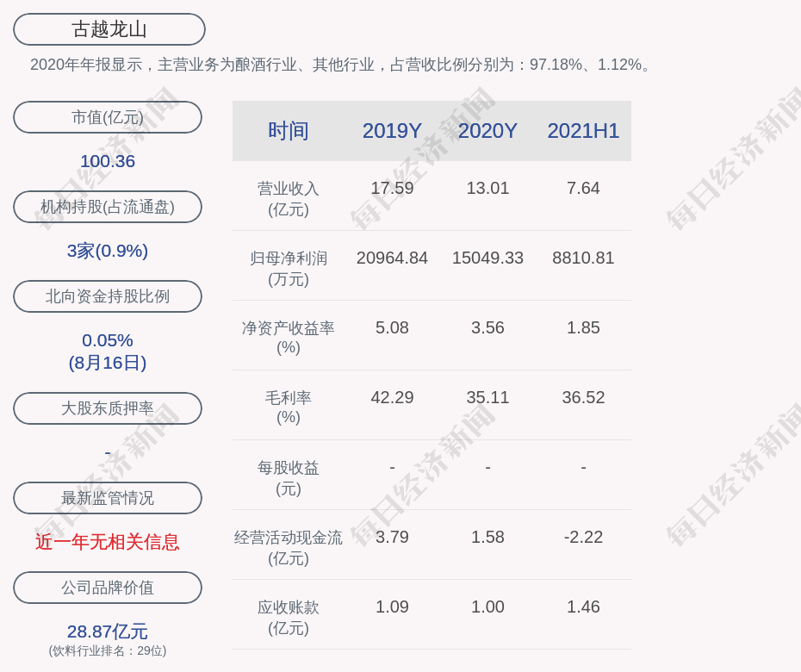Select net profit 20964.84
This screenshot has height=672, width=801.
[393, 258]
